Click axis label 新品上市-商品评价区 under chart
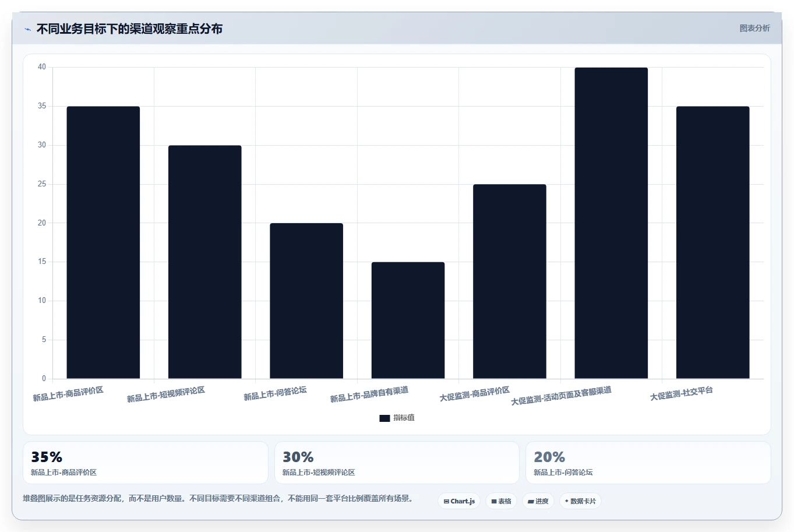 coord(68,394)
